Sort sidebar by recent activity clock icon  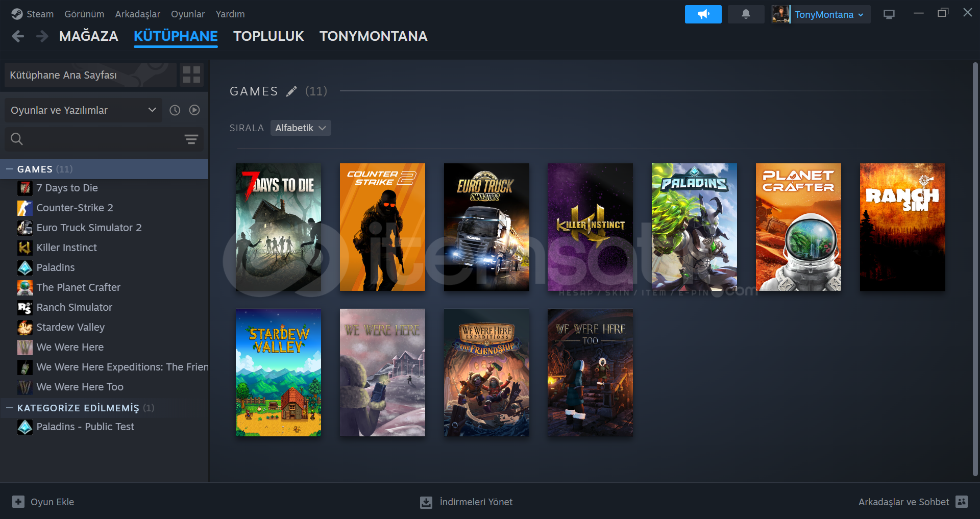tap(175, 110)
